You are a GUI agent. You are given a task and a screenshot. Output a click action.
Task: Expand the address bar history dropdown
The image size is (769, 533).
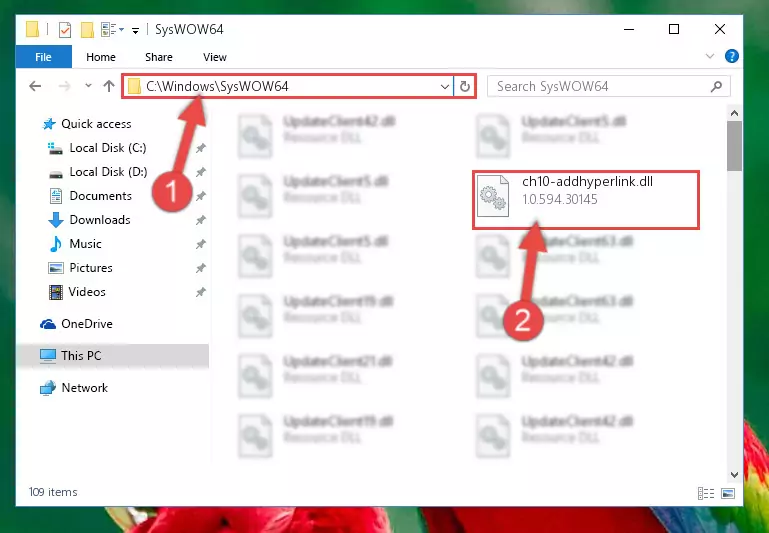pyautogui.click(x=444, y=87)
